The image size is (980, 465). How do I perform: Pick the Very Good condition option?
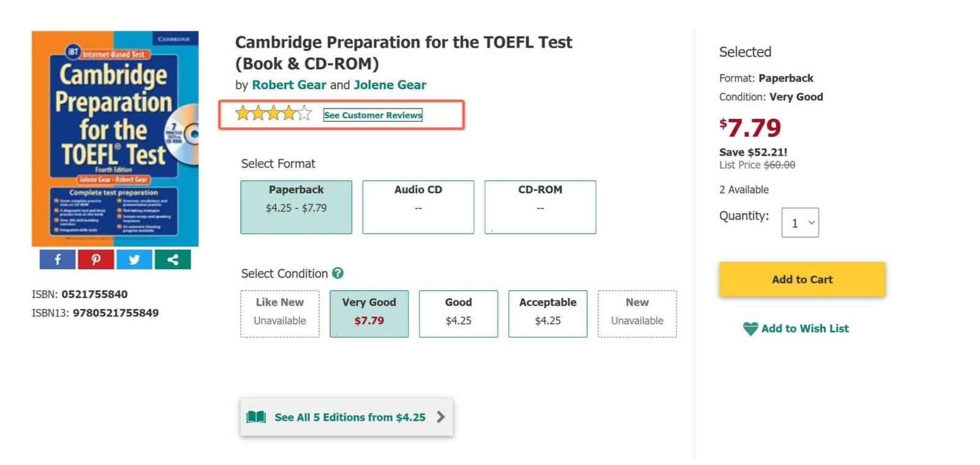369,314
